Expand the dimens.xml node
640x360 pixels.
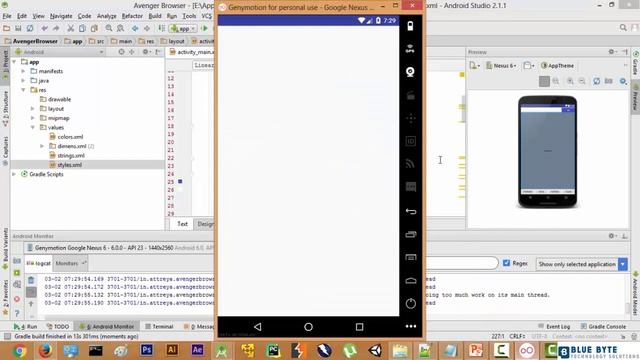pos(42,146)
